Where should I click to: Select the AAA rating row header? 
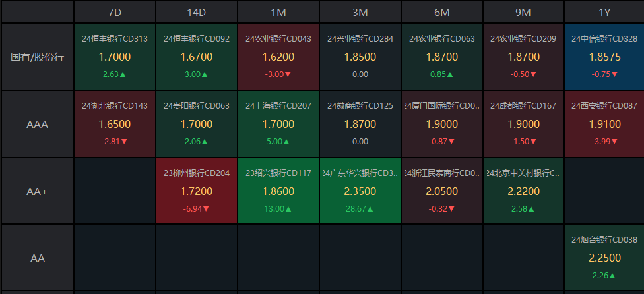[x=37, y=124]
